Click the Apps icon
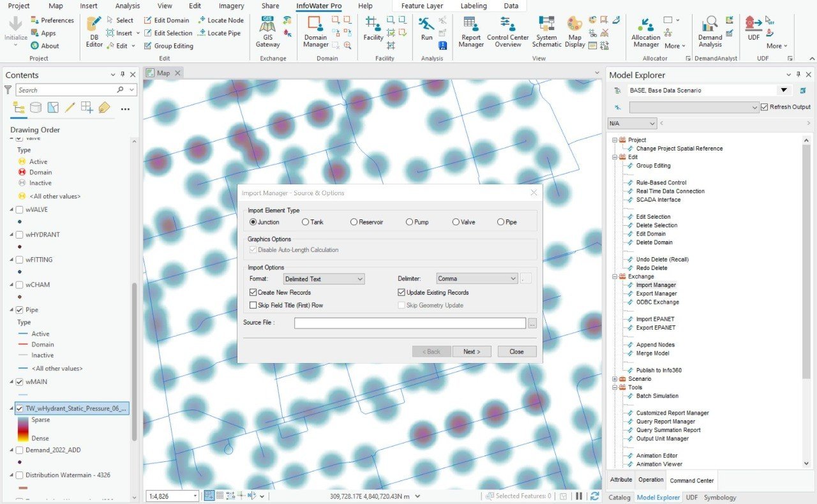The height and width of the screenshot is (504, 817). point(43,33)
